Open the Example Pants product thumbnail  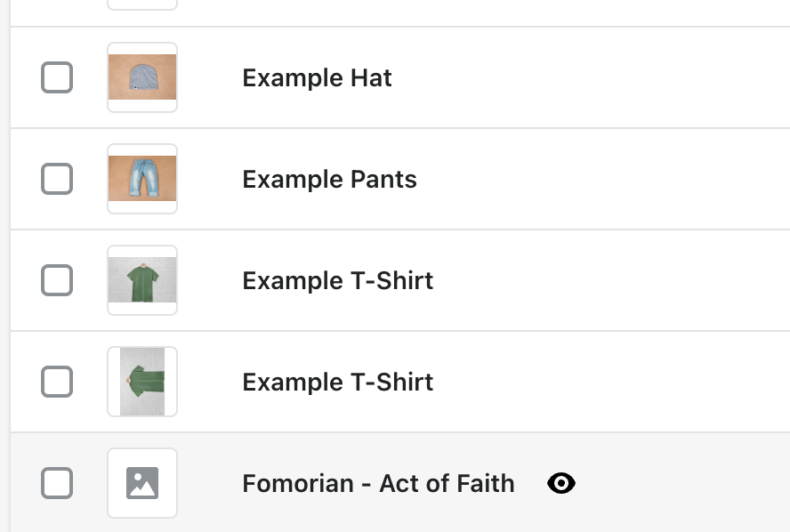pyautogui.click(x=141, y=179)
